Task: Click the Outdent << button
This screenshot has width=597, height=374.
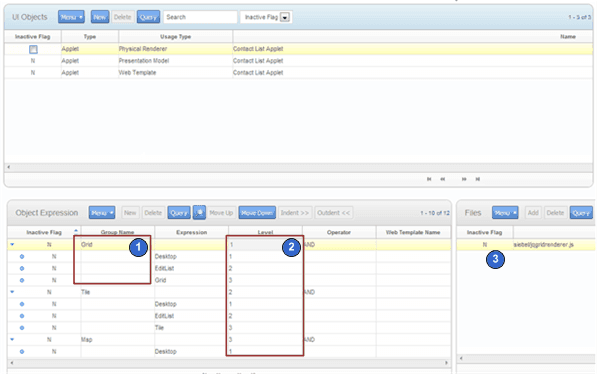Action: pyautogui.click(x=334, y=213)
